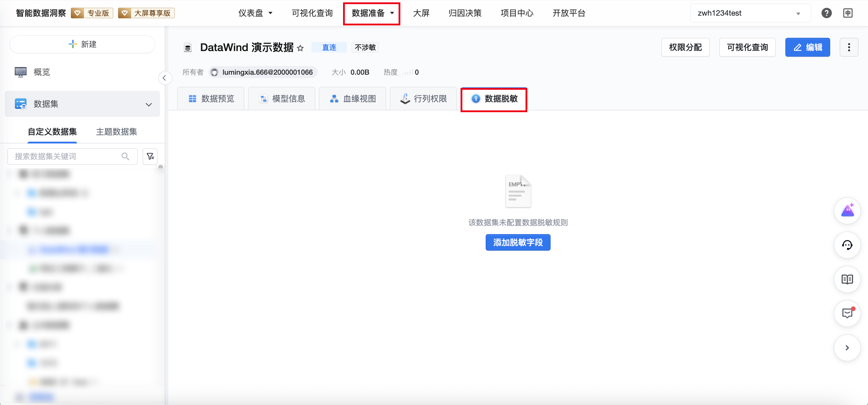Collapse the floating tools with right chevron

click(x=847, y=348)
